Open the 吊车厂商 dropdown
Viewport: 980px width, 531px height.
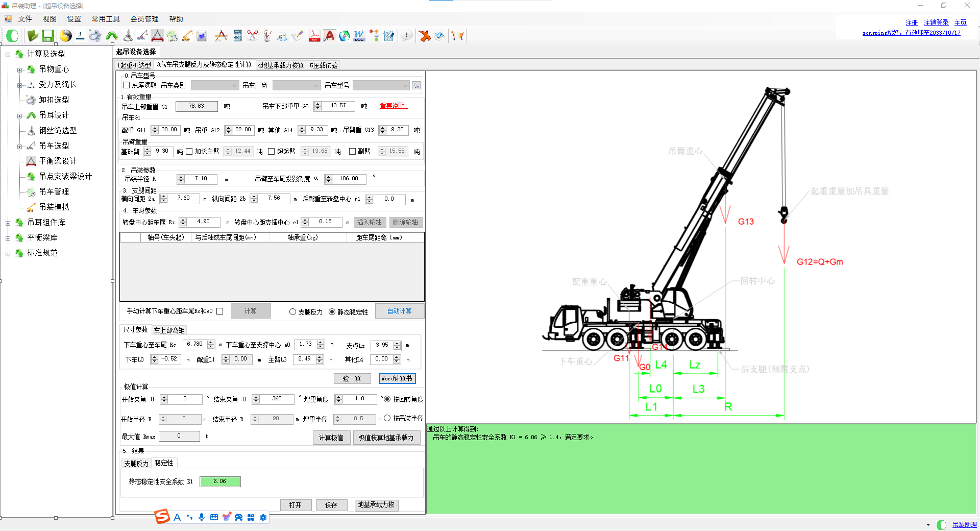(x=296, y=85)
